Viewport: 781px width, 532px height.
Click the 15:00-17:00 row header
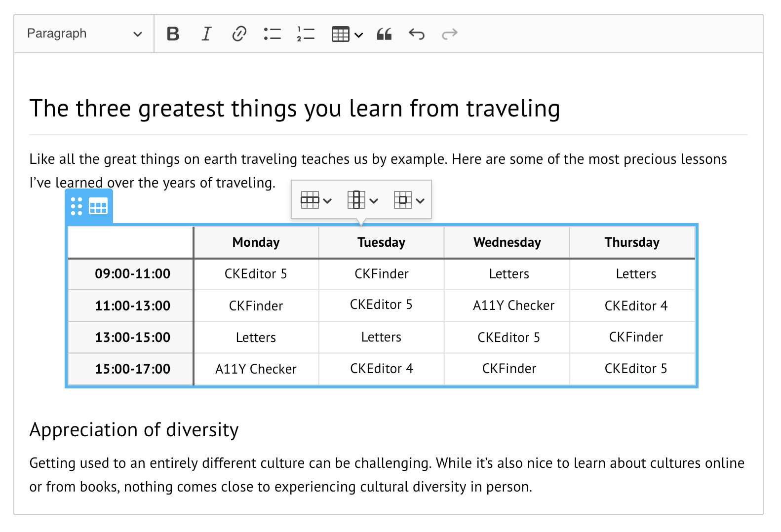coord(131,369)
